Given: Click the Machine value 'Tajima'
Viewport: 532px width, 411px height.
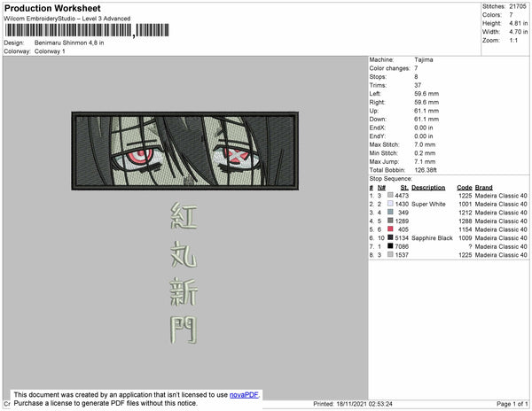Looking at the screenshot, I should point(424,59).
